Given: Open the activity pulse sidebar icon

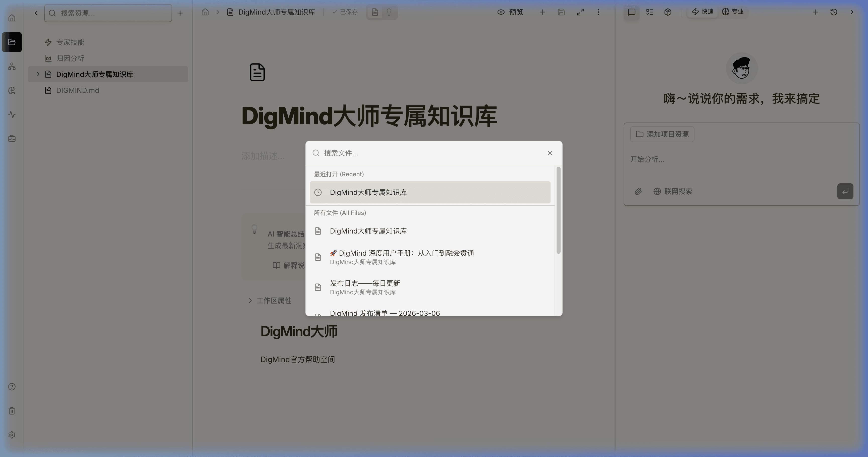Looking at the screenshot, I should pos(12,115).
